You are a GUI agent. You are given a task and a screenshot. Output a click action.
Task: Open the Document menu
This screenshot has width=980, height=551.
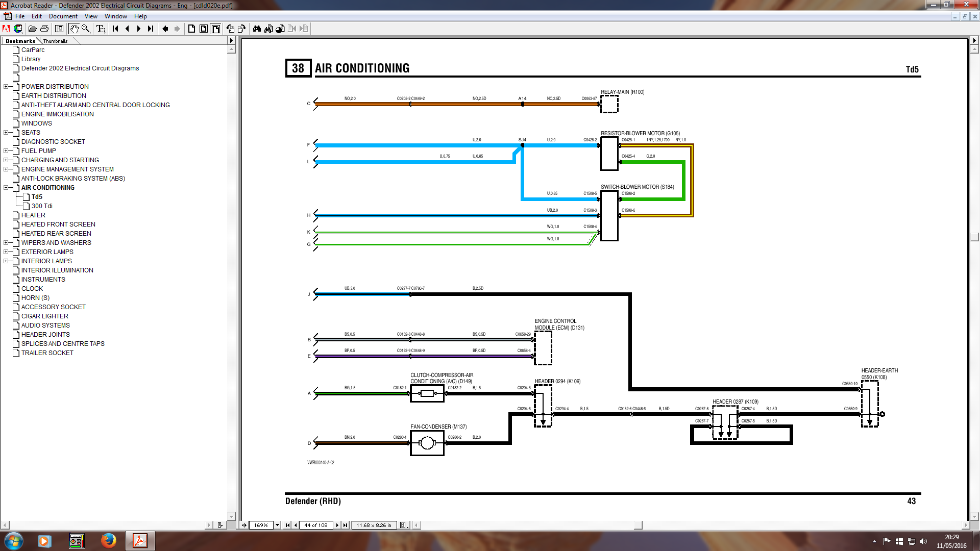click(63, 16)
